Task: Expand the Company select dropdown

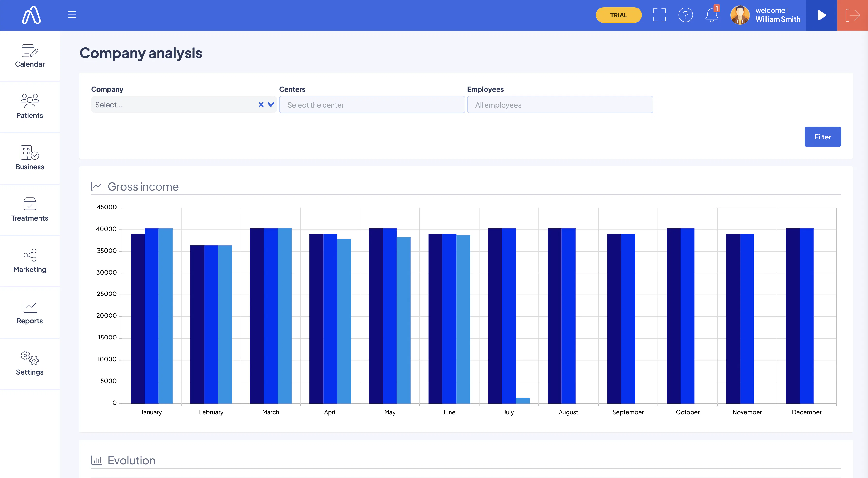Action: pos(270,105)
